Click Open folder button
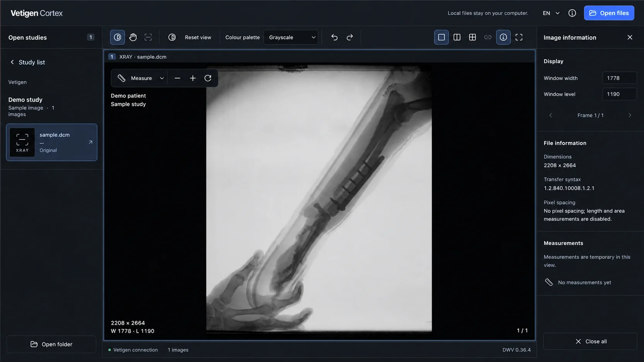The height and width of the screenshot is (362, 644). 51,344
